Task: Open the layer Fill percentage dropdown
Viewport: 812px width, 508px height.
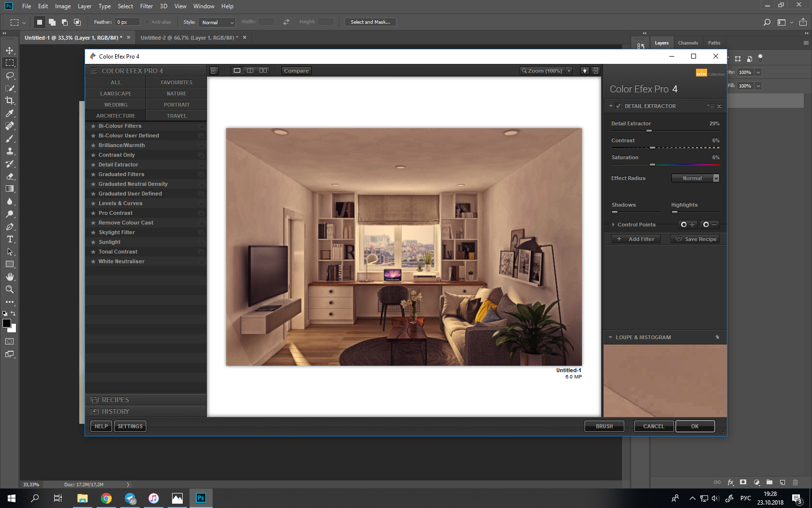Action: click(x=758, y=86)
